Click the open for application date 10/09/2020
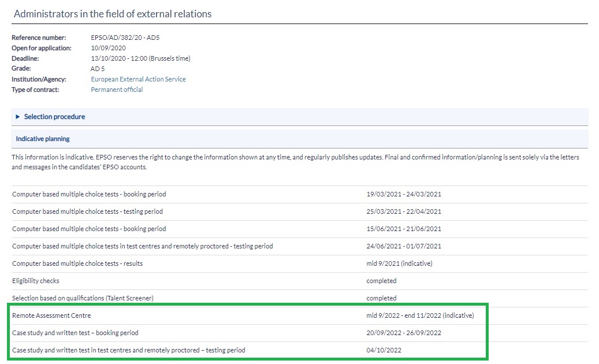The height and width of the screenshot is (364, 599). pos(108,48)
